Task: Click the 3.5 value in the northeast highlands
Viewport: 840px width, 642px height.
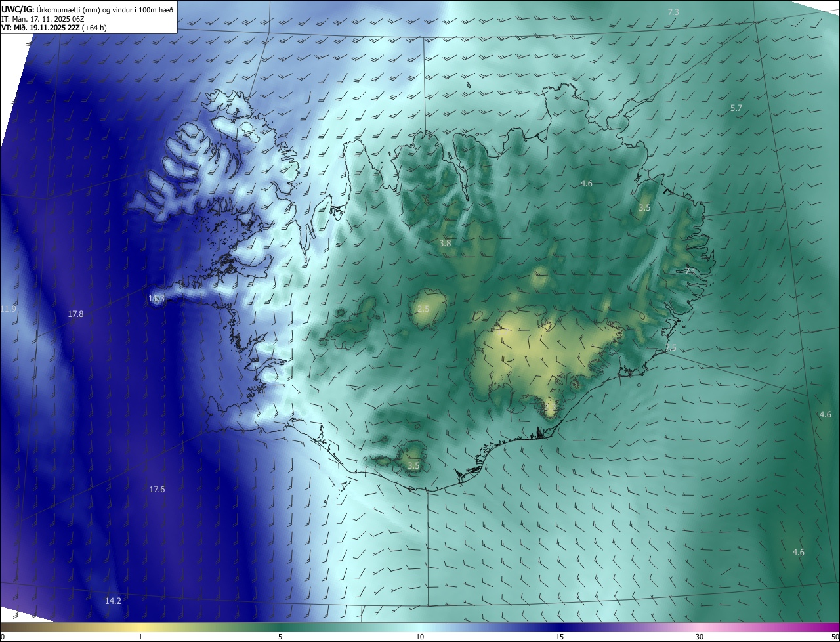Action: [644, 207]
